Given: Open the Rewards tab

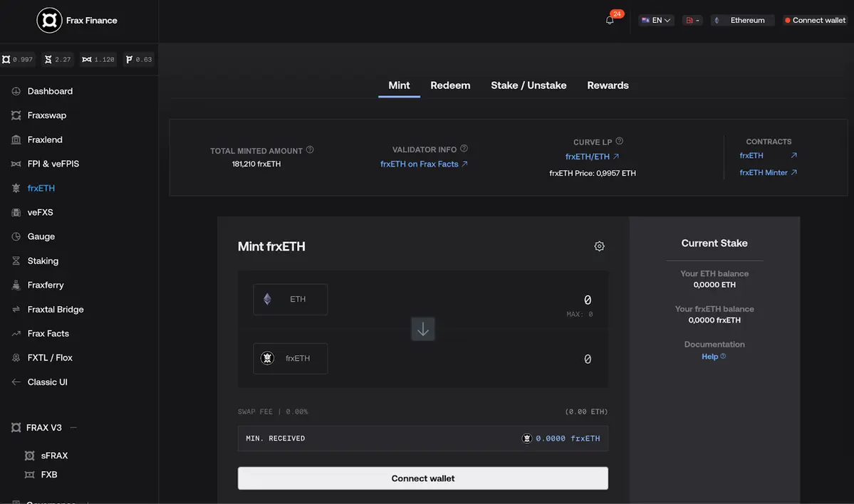Looking at the screenshot, I should coord(608,85).
